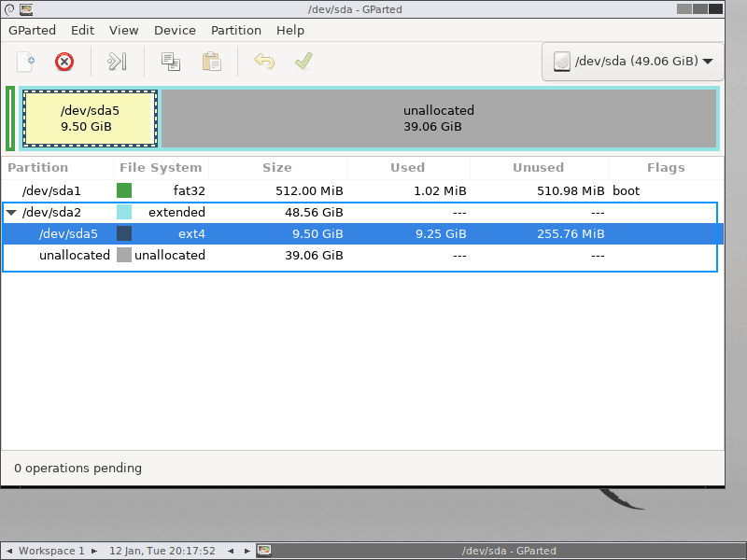Sort by the File System column header
Viewport: 747px width, 560px height.
(161, 168)
